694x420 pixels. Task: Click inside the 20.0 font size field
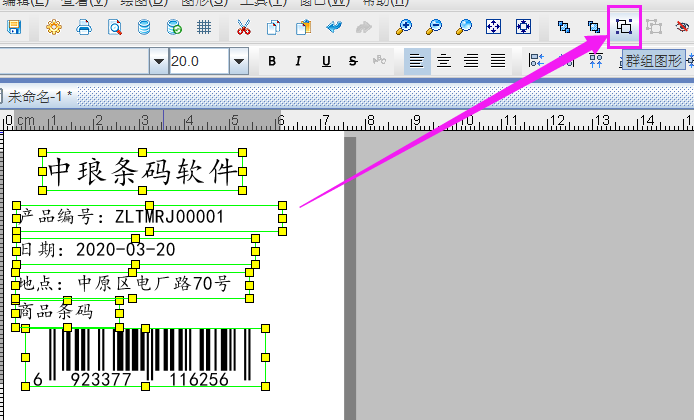click(x=197, y=61)
